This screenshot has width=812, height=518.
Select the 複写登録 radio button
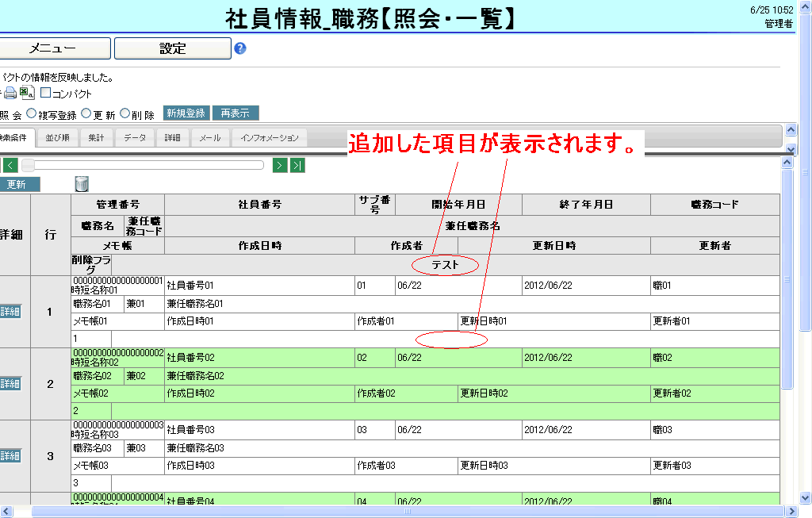[x=32, y=113]
